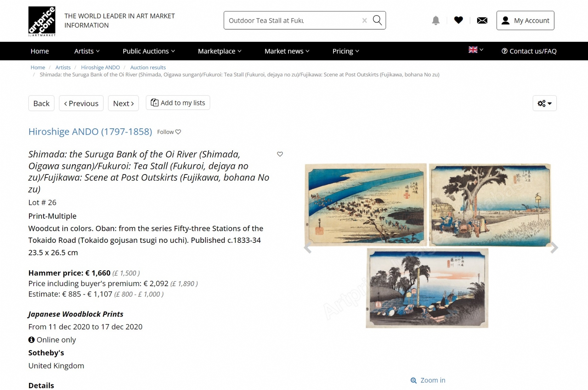Click Zoom in below the image
This screenshot has width=588, height=390.
[x=428, y=380]
